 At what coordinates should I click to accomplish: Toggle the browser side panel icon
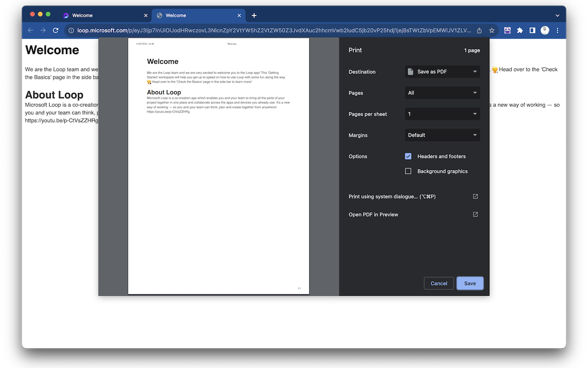(532, 30)
